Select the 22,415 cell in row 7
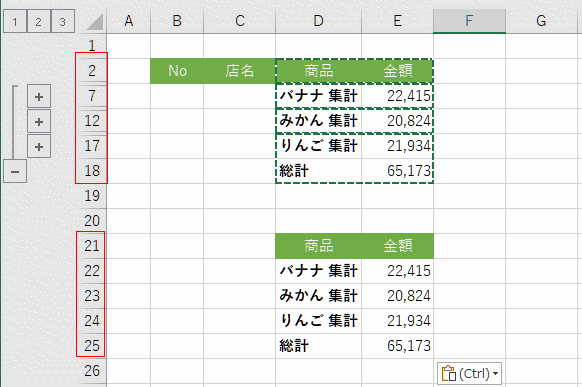 398,96
